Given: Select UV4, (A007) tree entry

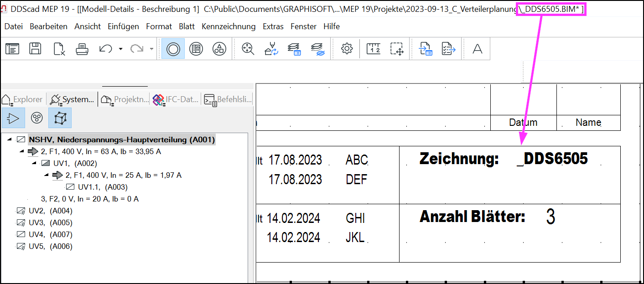Looking at the screenshot, I should [51, 234].
